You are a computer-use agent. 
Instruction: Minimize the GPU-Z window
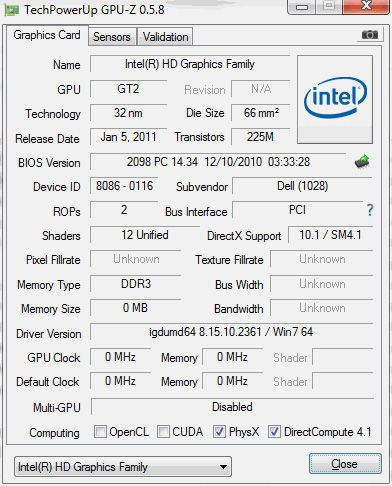click(302, 6)
